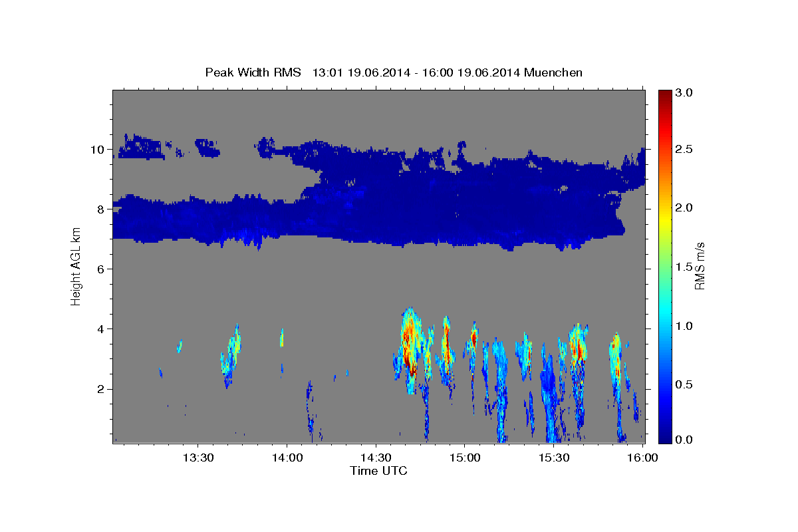This screenshot has width=798, height=532.
Task: Click the height tick label 2
Action: tap(102, 389)
